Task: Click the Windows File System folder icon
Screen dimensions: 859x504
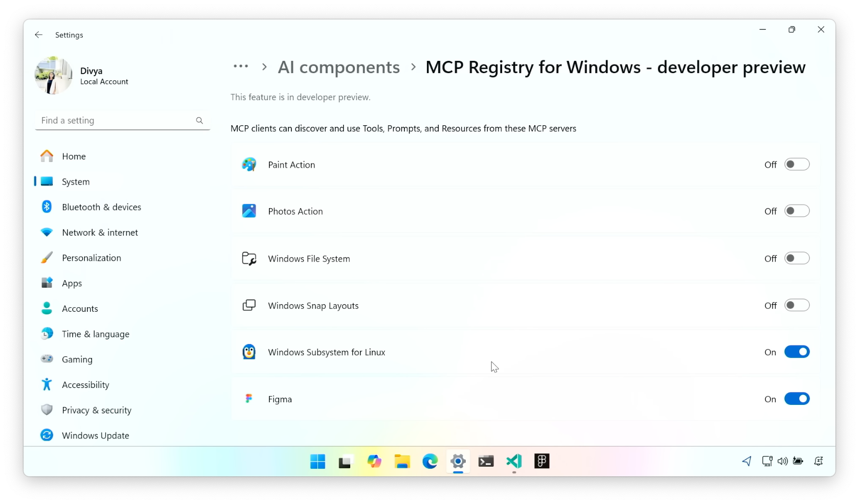Action: (249, 259)
